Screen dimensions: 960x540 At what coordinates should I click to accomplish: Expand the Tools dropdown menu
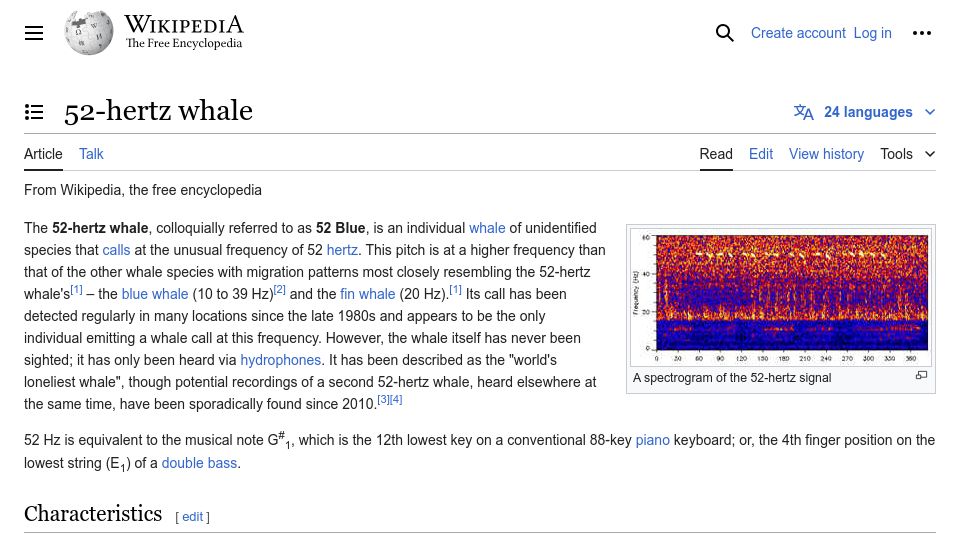pos(907,154)
